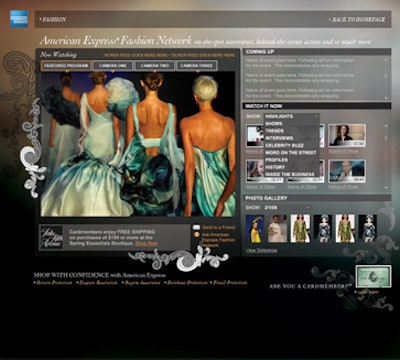Viewport: 400px width, 360px height.
Task: Open the white outfit gallery photo
Action: (x=277, y=228)
